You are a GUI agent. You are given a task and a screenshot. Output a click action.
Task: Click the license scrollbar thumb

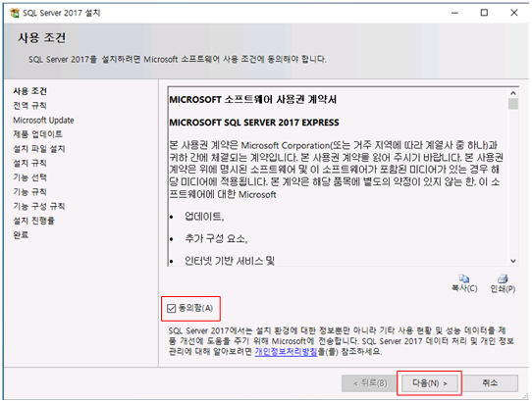(513, 104)
